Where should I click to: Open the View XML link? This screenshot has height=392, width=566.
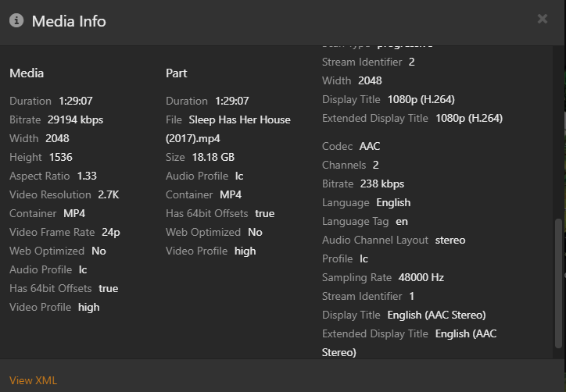coord(33,380)
